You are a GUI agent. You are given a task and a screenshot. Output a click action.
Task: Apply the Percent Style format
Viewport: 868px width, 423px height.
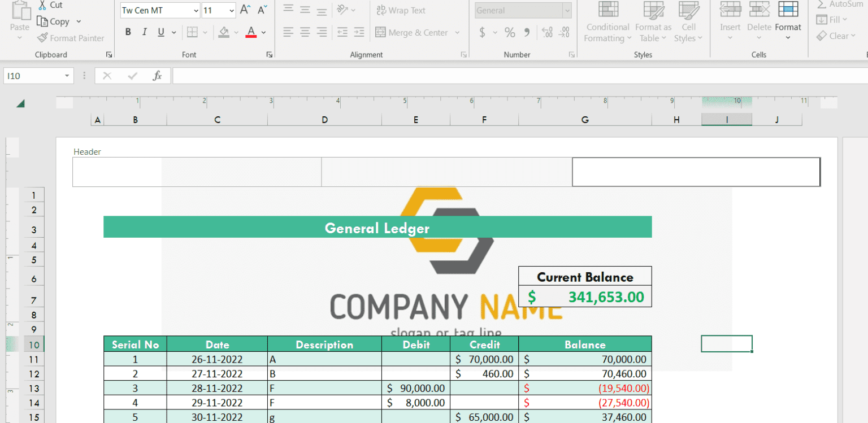510,32
